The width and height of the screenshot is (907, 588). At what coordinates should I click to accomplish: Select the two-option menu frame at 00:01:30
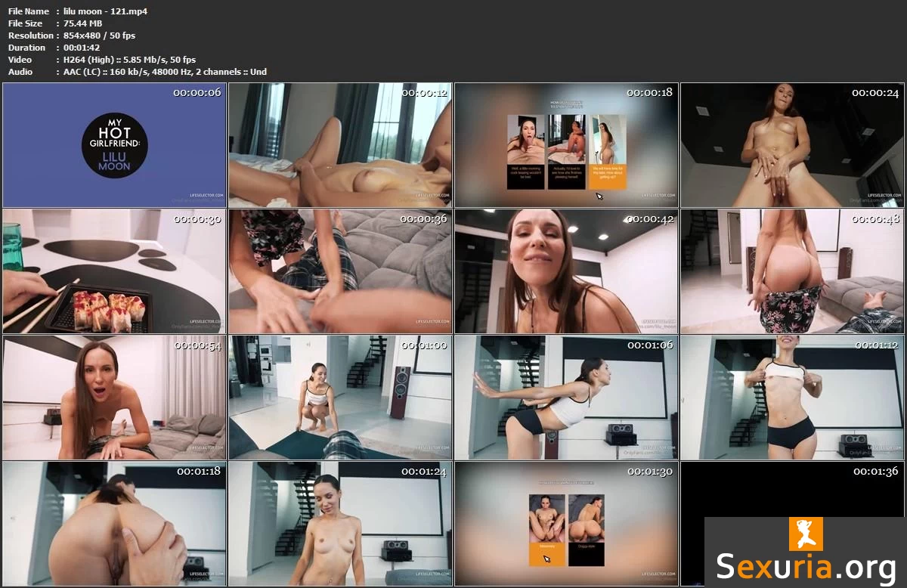[x=566, y=524]
